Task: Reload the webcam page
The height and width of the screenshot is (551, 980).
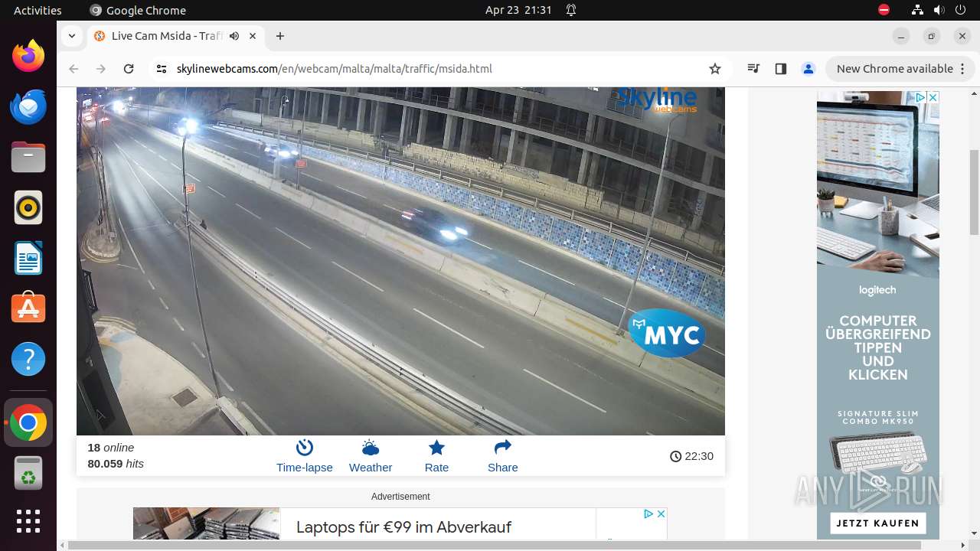Action: point(129,69)
